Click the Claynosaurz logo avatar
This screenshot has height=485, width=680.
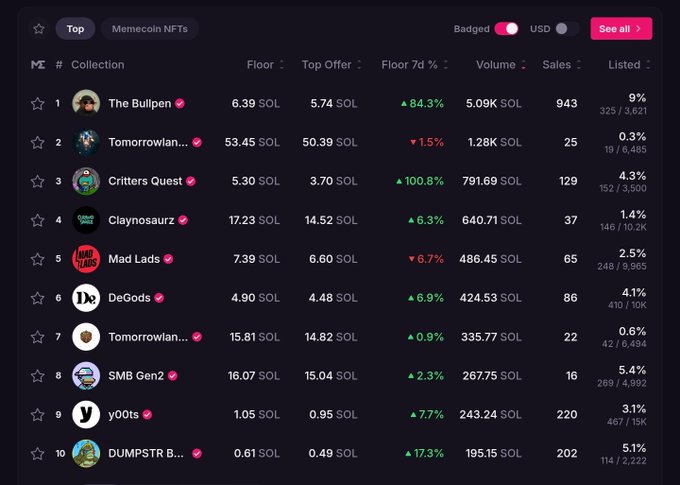point(86,220)
